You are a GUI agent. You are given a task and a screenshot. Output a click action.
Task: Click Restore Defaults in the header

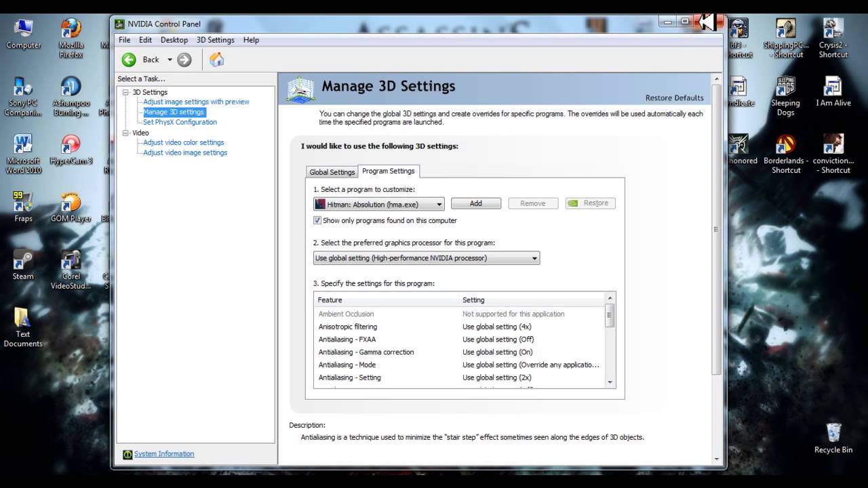point(675,98)
